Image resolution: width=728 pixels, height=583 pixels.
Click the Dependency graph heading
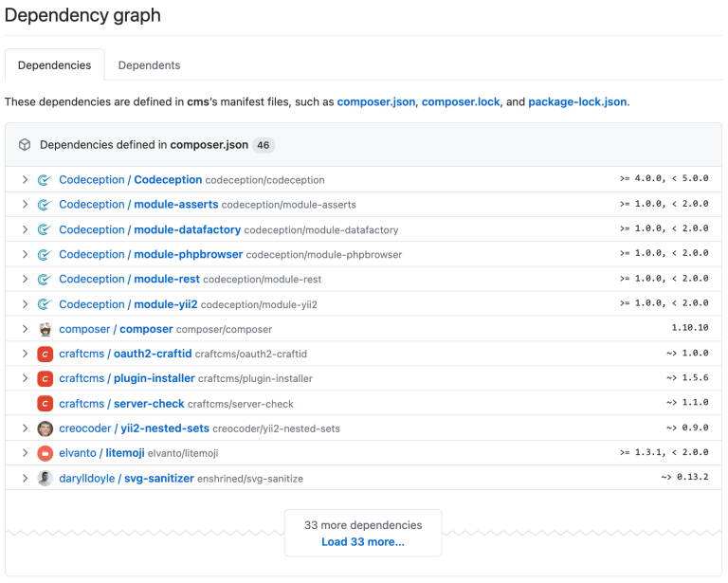point(82,15)
